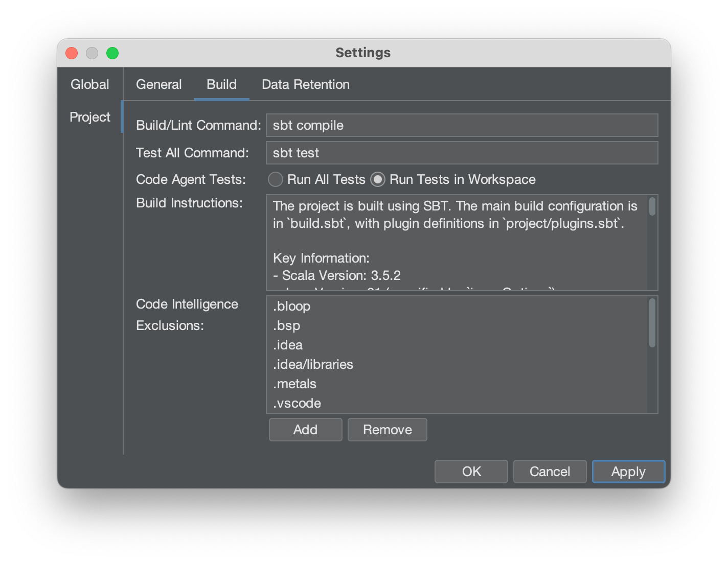Select the .metals exclusion entry

pyautogui.click(x=294, y=384)
